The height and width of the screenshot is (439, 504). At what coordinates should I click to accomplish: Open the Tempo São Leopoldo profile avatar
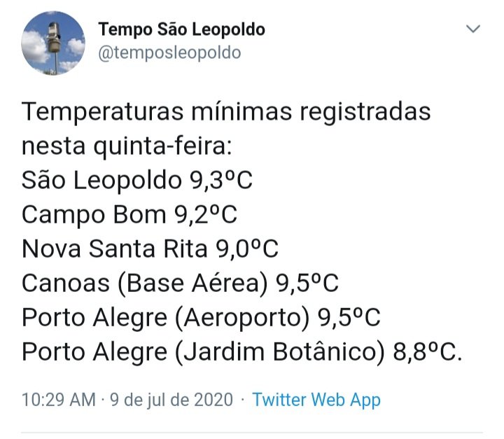click(x=53, y=43)
